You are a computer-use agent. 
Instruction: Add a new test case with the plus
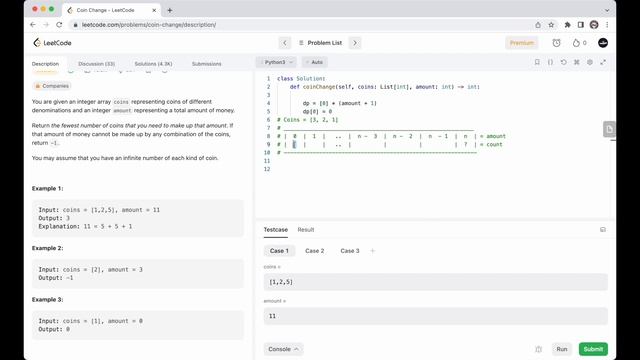[373, 251]
